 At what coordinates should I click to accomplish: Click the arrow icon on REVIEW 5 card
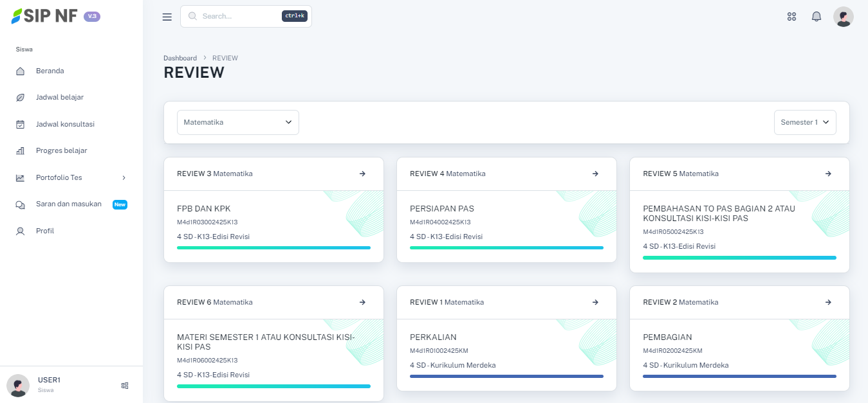point(828,174)
